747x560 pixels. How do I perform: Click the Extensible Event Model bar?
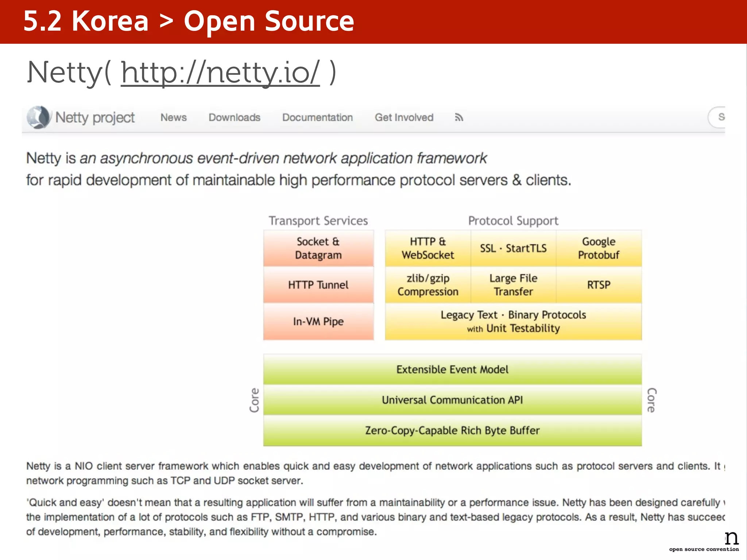click(x=452, y=369)
